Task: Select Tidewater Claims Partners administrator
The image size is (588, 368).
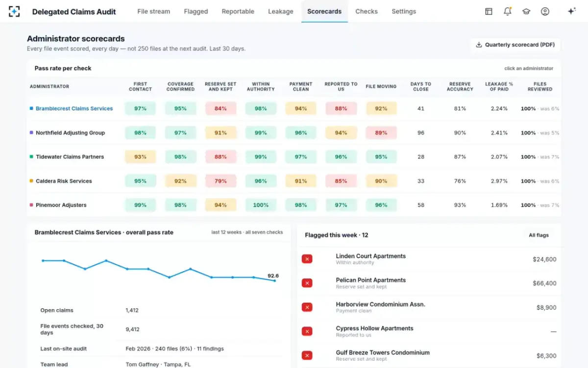Action: tap(70, 157)
